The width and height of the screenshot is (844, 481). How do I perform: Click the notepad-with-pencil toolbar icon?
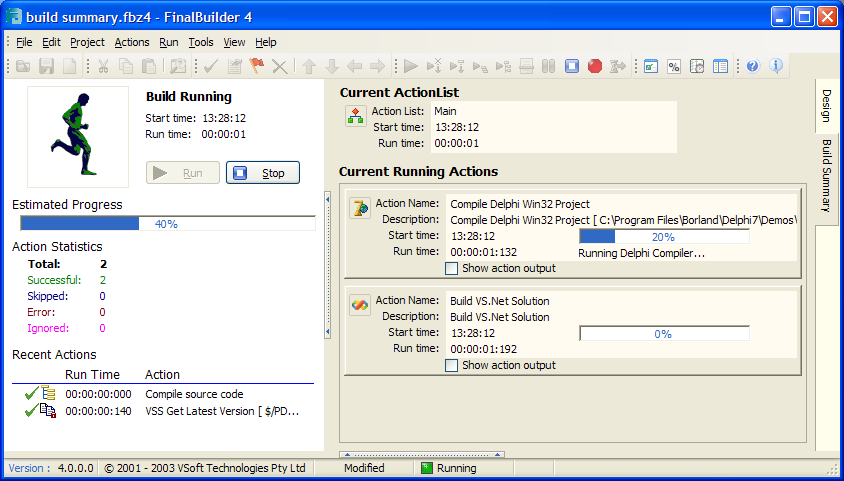234,66
